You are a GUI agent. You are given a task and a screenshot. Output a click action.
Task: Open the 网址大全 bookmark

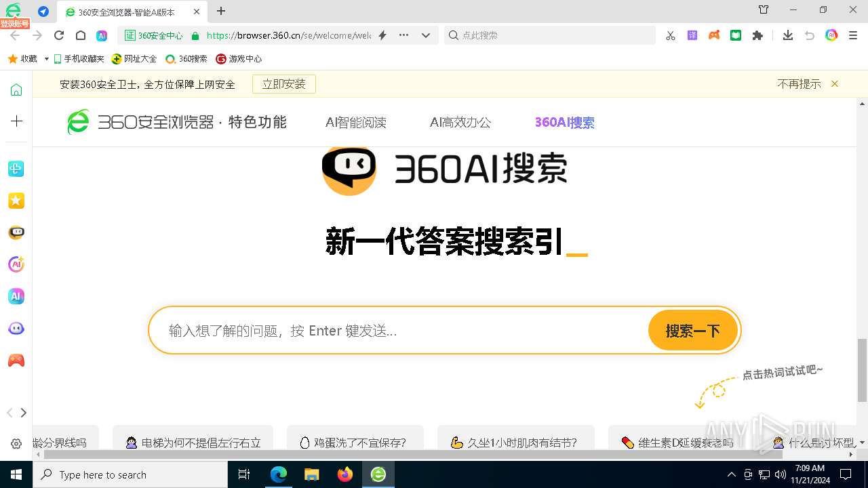(x=134, y=59)
